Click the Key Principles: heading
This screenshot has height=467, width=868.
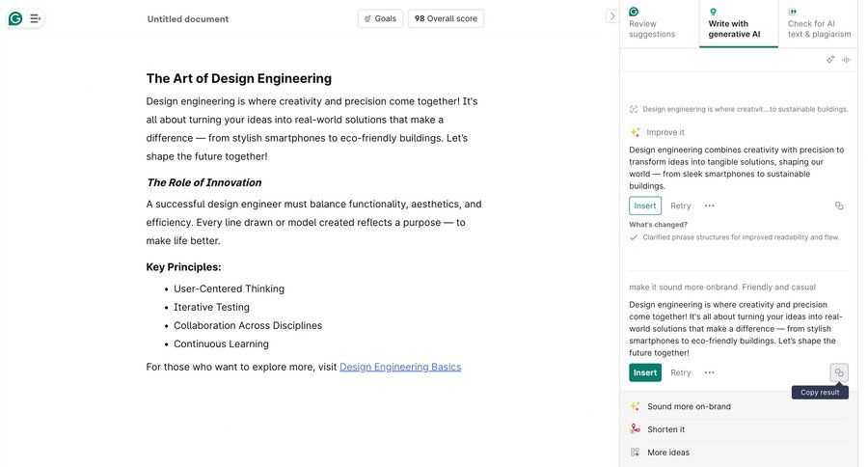pos(184,267)
